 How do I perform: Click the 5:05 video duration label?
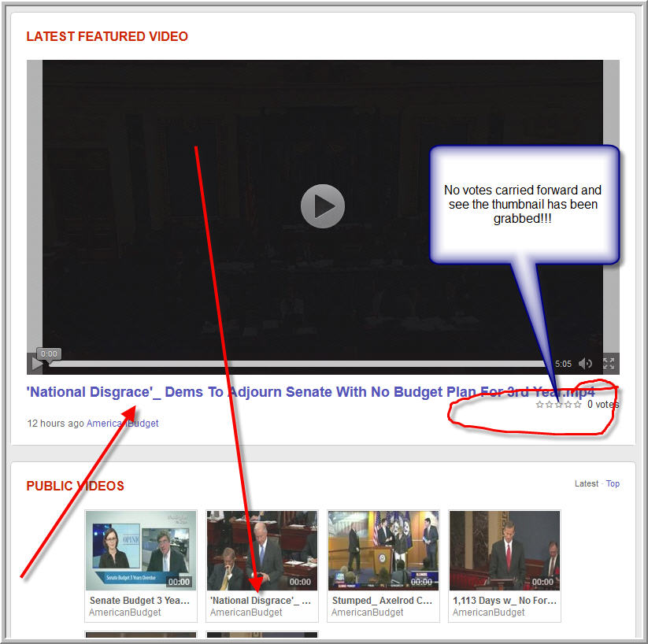[563, 364]
